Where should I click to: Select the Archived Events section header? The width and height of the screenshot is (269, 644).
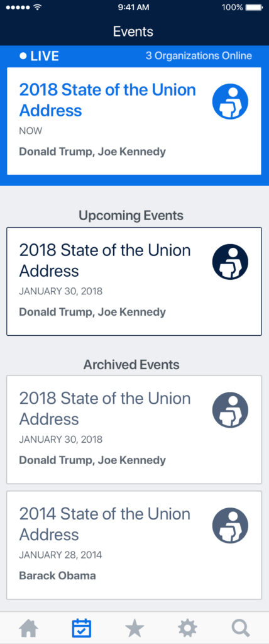[x=131, y=364]
